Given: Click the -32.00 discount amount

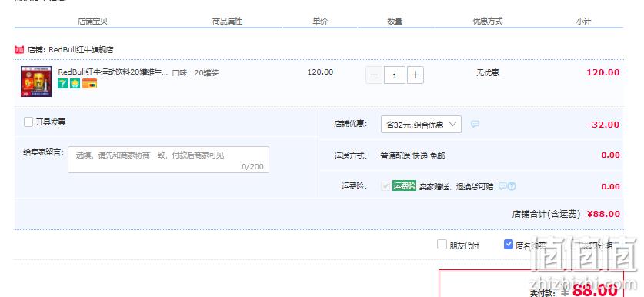Looking at the screenshot, I should [604, 125].
